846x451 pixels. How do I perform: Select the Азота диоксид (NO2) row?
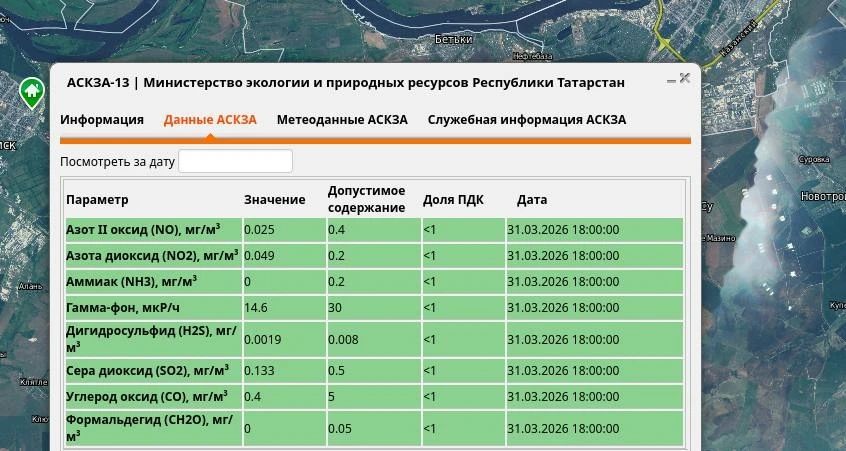152,256
